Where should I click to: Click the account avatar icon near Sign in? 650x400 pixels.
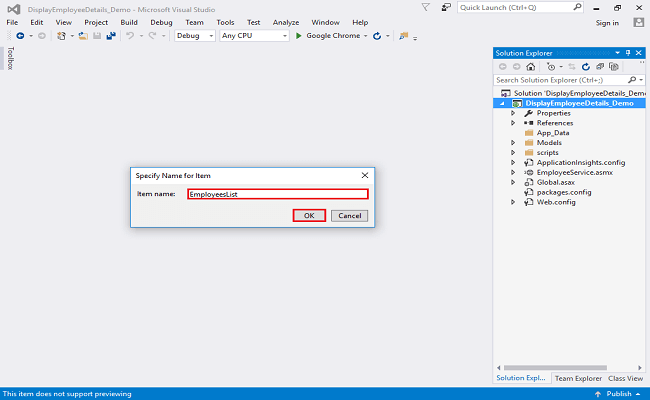tap(639, 22)
